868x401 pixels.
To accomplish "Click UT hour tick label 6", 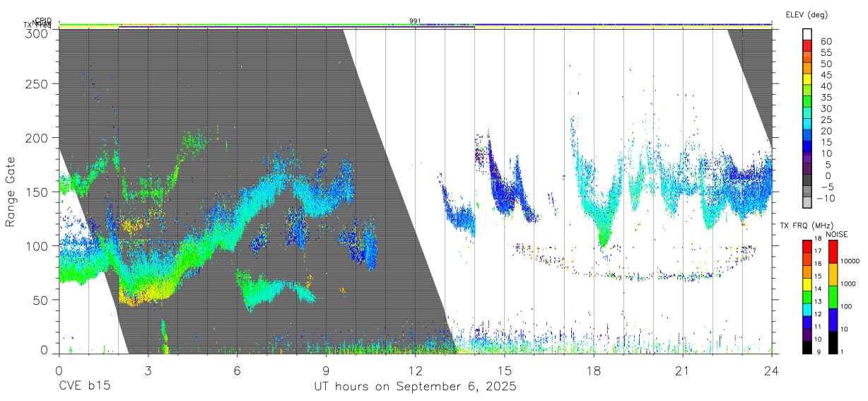I will tap(237, 371).
